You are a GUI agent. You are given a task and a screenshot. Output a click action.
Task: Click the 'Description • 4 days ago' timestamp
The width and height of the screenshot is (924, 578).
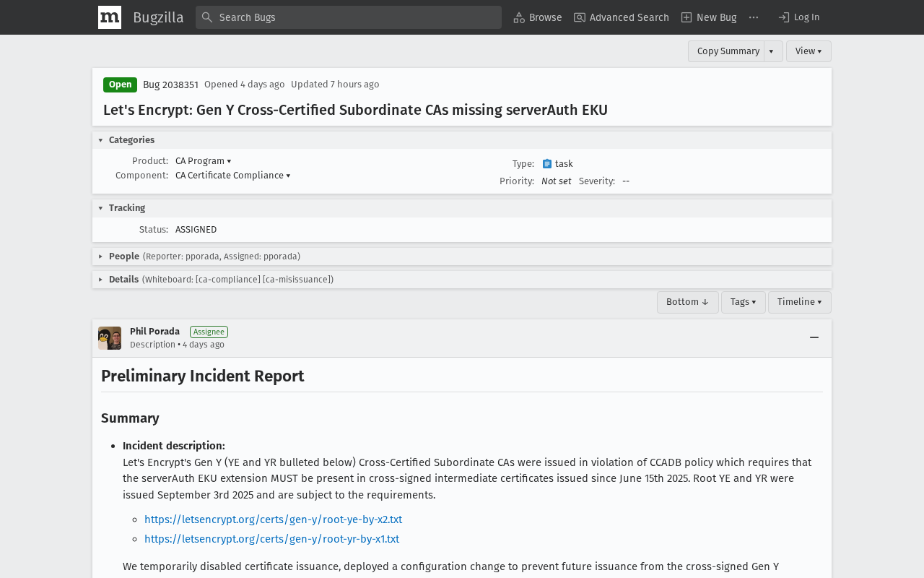[177, 345]
